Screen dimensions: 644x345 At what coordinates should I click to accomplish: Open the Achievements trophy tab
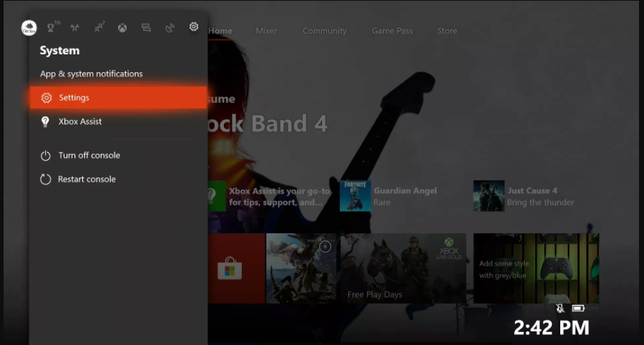tap(52, 27)
